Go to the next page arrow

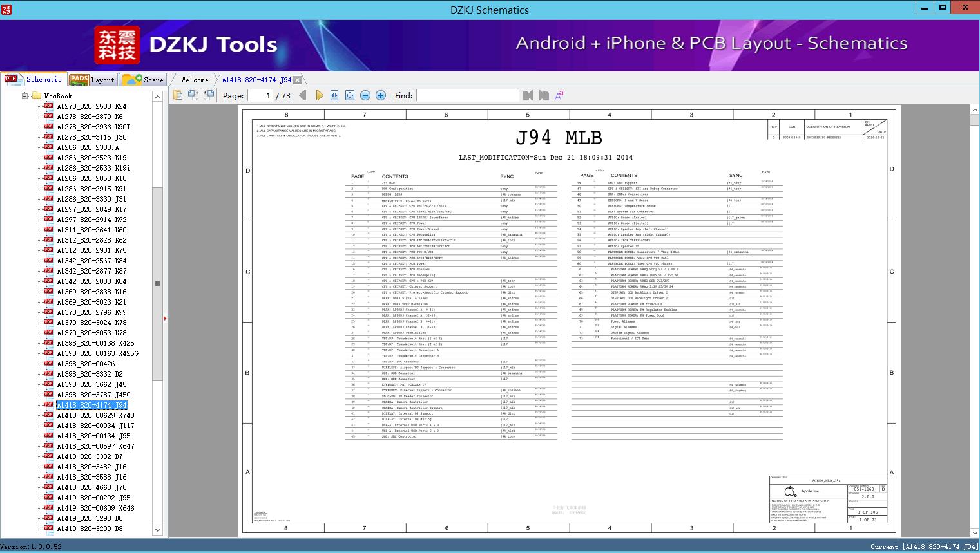tap(319, 95)
